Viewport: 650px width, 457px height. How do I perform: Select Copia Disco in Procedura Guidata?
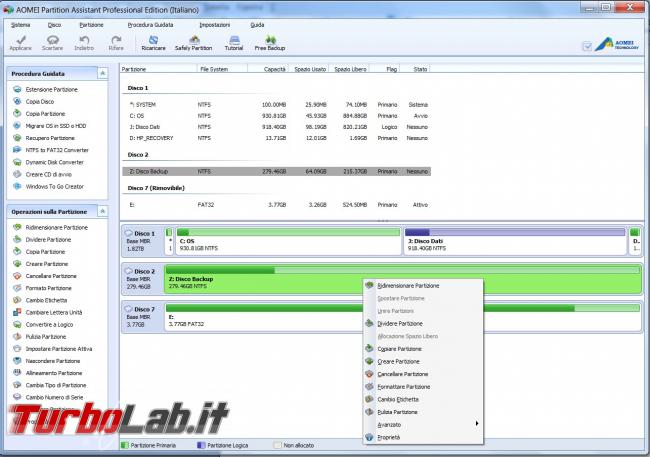(x=40, y=102)
